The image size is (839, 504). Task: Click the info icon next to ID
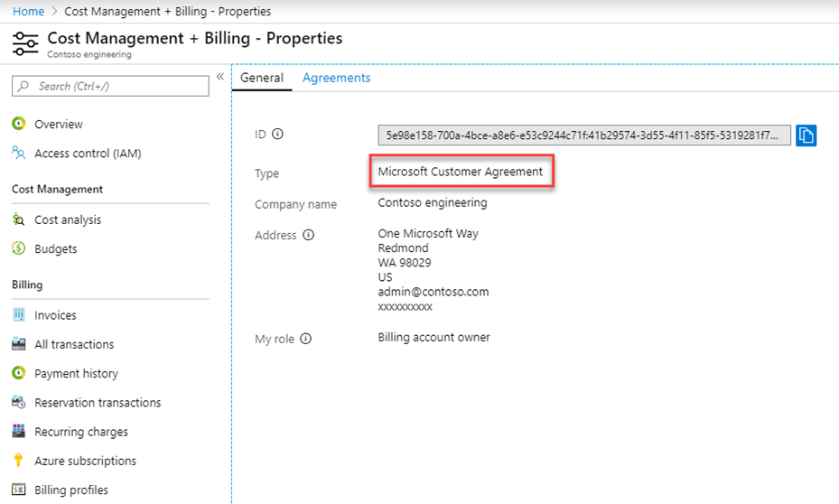278,134
